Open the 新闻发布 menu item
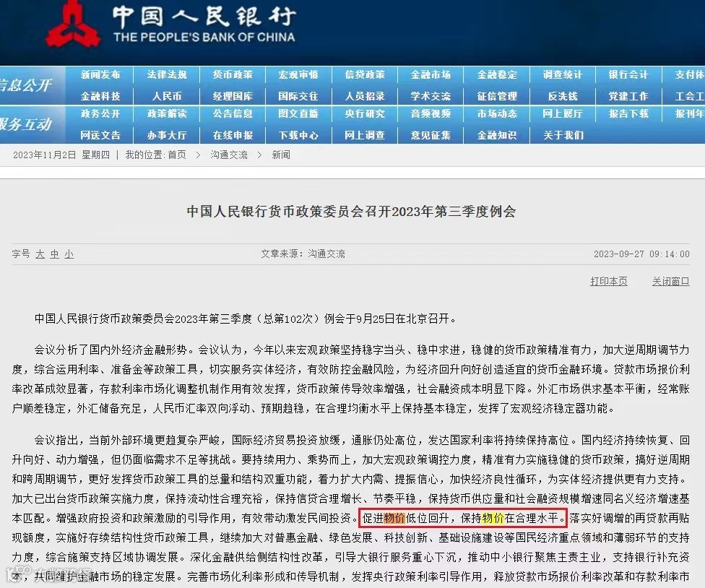The width and height of the screenshot is (705, 588). pyautogui.click(x=100, y=74)
